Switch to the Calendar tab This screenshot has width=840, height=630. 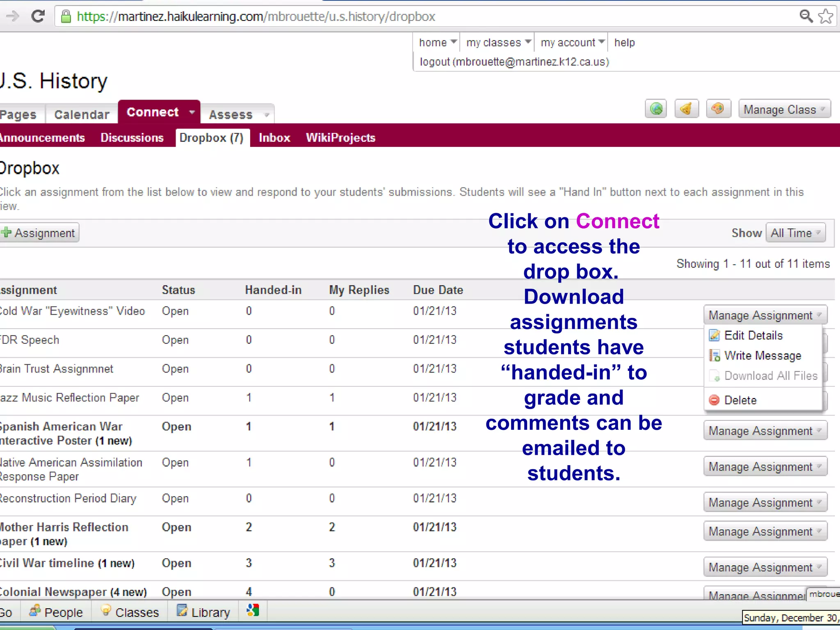[82, 114]
